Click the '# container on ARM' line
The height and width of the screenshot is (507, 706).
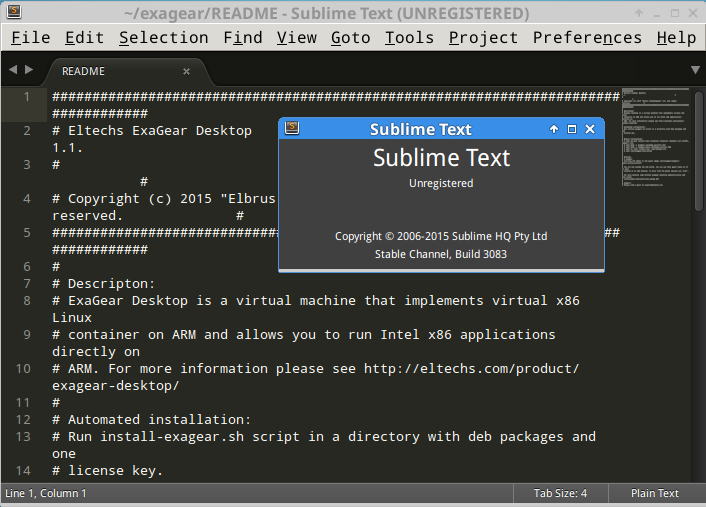pyautogui.click(x=303, y=335)
